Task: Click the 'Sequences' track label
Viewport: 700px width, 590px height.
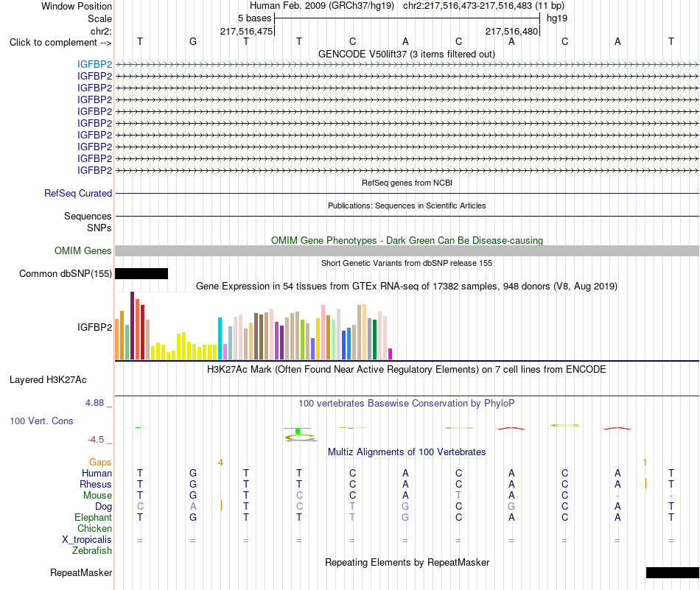Action: pyautogui.click(x=88, y=216)
